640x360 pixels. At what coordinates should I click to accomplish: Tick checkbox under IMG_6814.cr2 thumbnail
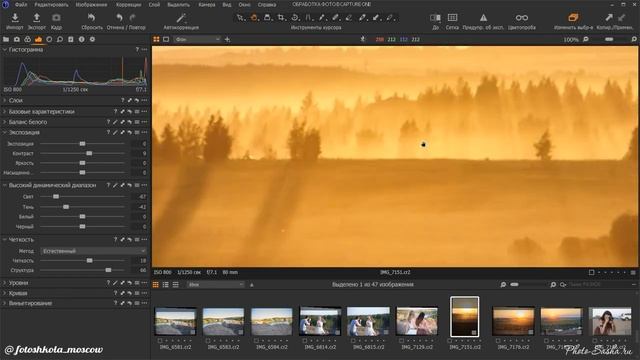[x=305, y=340]
